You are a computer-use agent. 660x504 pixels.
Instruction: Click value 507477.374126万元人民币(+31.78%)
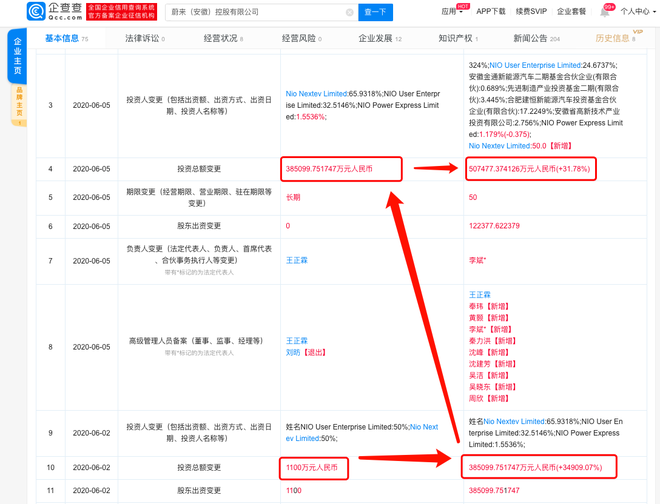click(x=530, y=169)
